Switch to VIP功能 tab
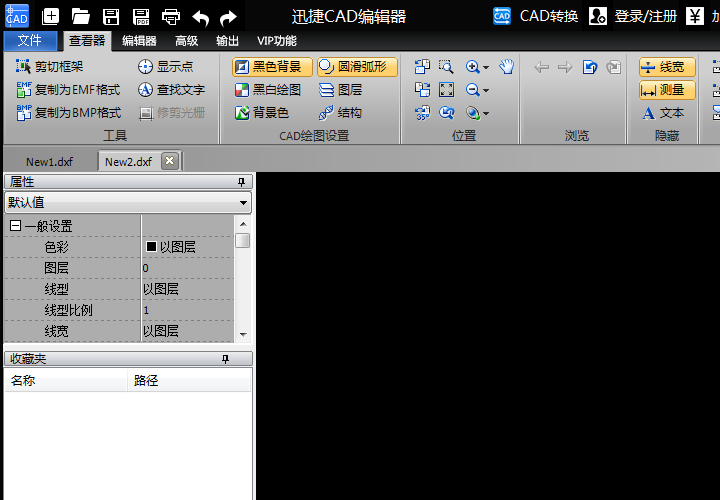The width and height of the screenshot is (720, 500). tap(277, 41)
